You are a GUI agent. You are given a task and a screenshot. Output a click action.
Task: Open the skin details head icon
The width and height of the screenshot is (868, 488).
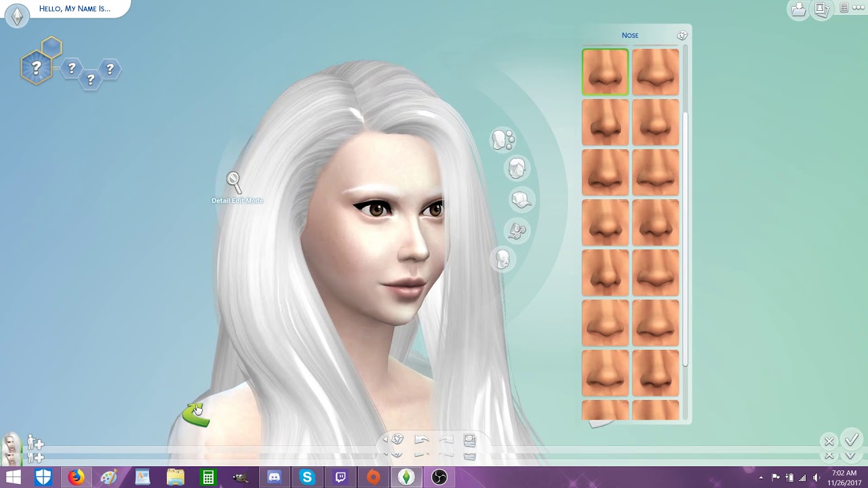click(502, 259)
